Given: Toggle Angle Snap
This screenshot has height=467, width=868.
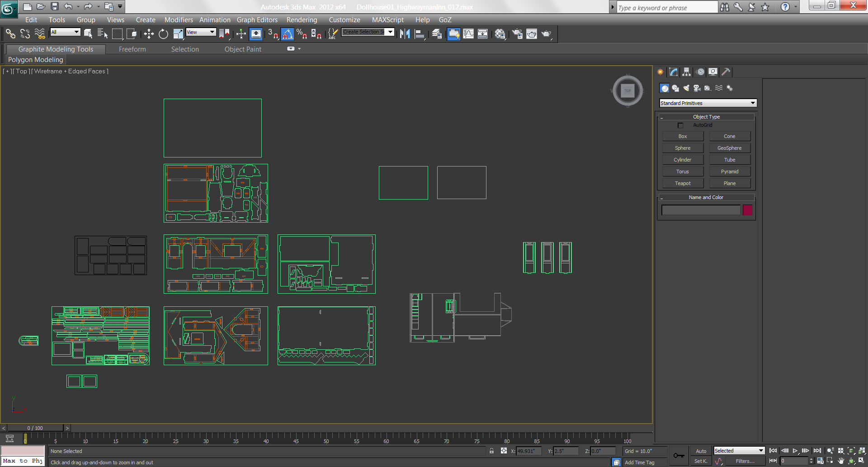Looking at the screenshot, I should (x=287, y=34).
